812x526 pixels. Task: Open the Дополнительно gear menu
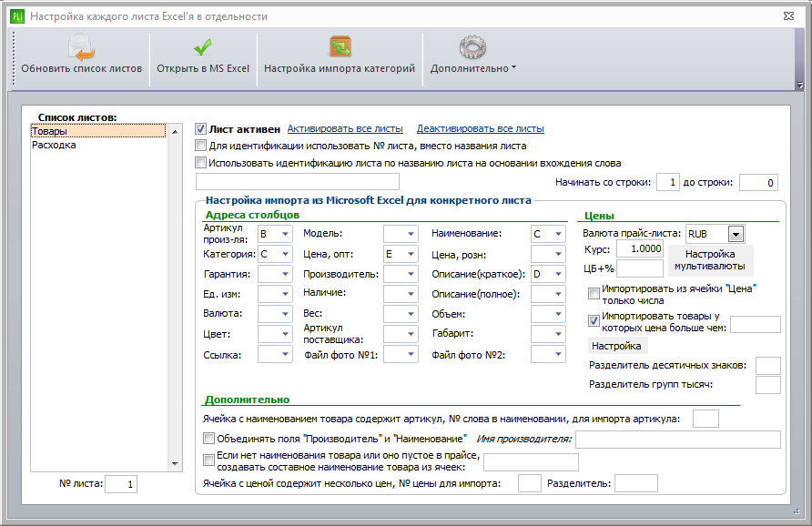point(472,47)
